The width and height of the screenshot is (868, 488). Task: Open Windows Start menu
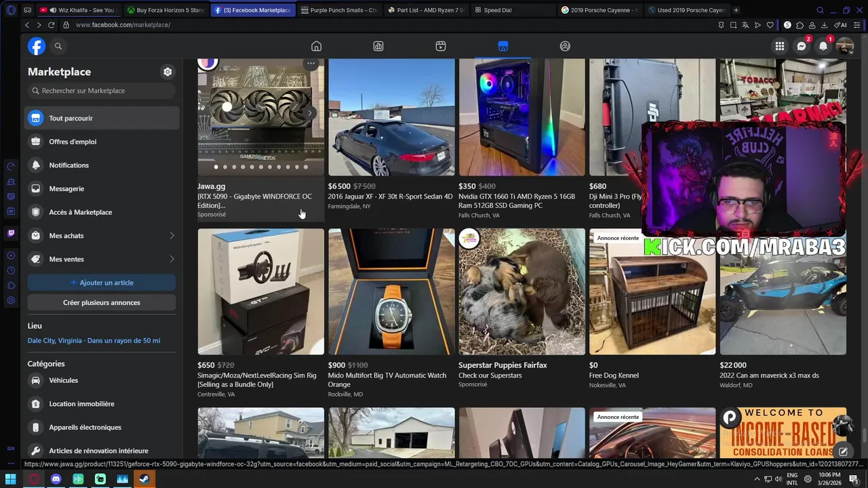pos(11,479)
